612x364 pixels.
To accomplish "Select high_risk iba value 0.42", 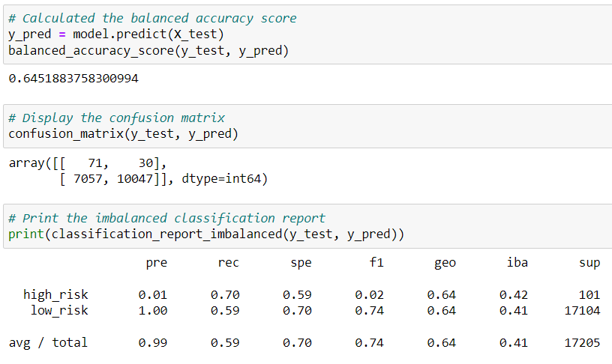I will 514,295.
